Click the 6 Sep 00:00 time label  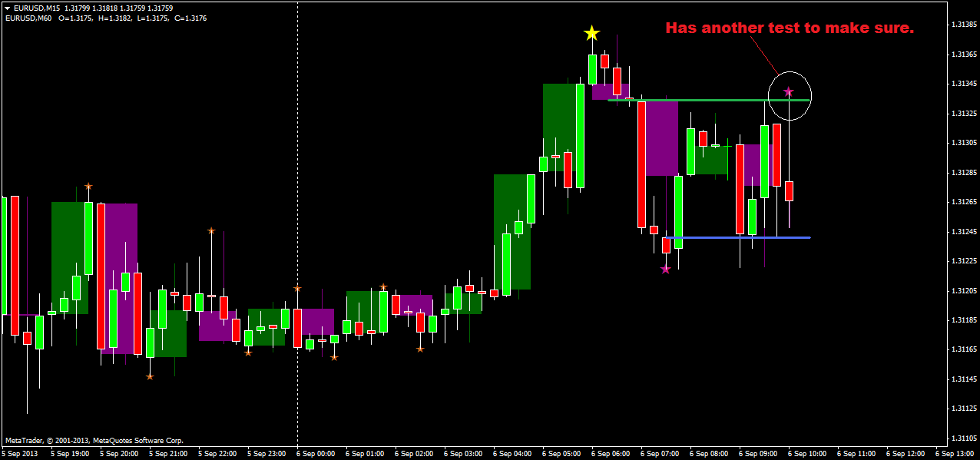[x=316, y=454]
